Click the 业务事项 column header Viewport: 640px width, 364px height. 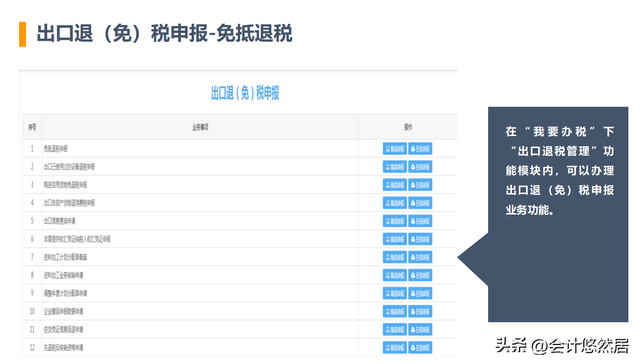coord(200,127)
